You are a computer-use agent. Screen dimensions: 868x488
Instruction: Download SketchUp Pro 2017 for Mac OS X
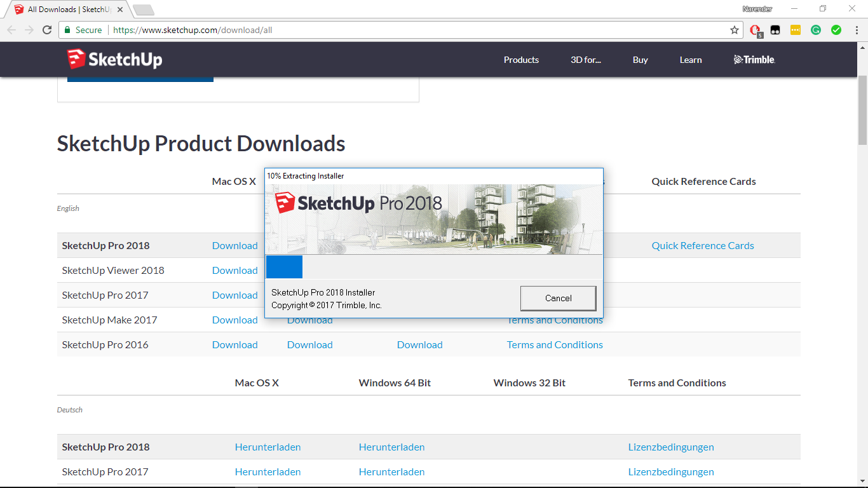[x=235, y=295]
